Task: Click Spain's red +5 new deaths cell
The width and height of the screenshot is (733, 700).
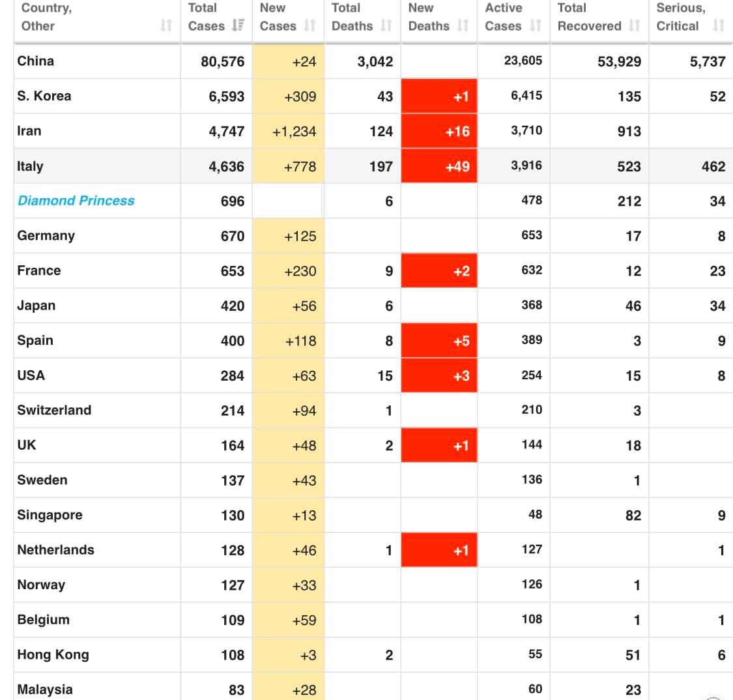Action: click(439, 341)
